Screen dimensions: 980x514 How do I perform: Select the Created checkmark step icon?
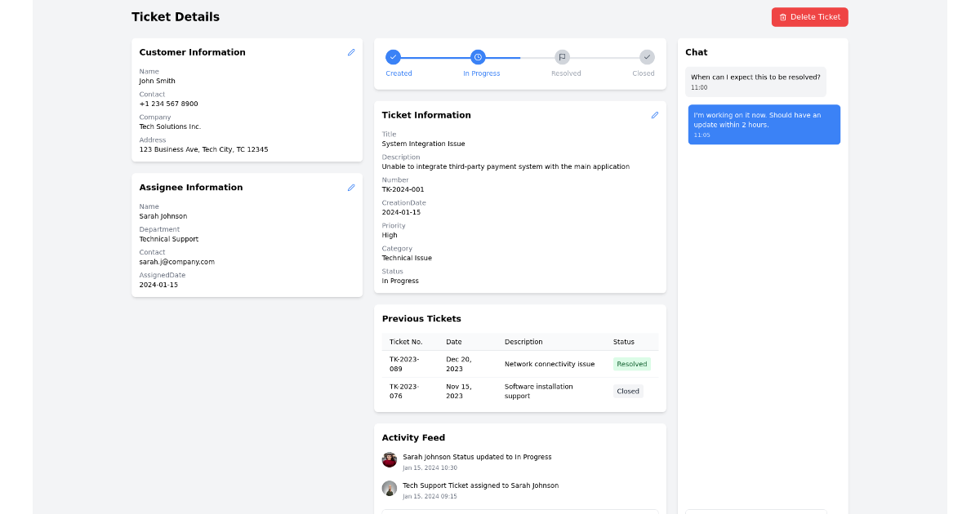tap(394, 57)
